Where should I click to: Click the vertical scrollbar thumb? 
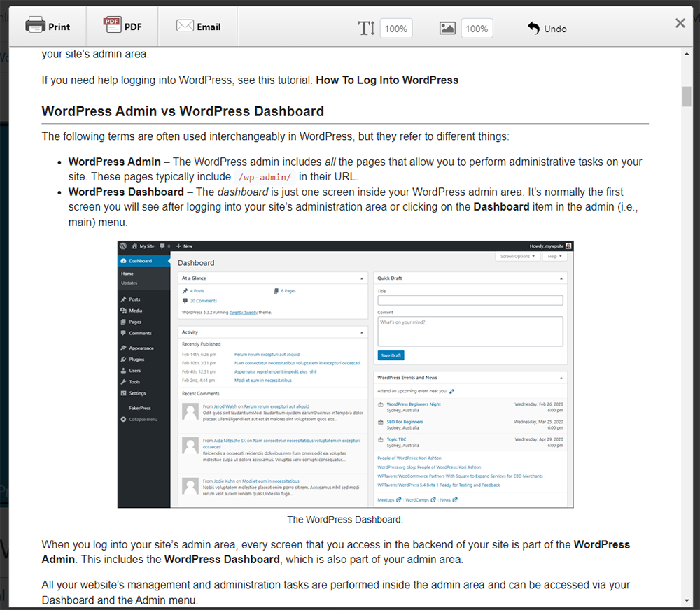687,96
